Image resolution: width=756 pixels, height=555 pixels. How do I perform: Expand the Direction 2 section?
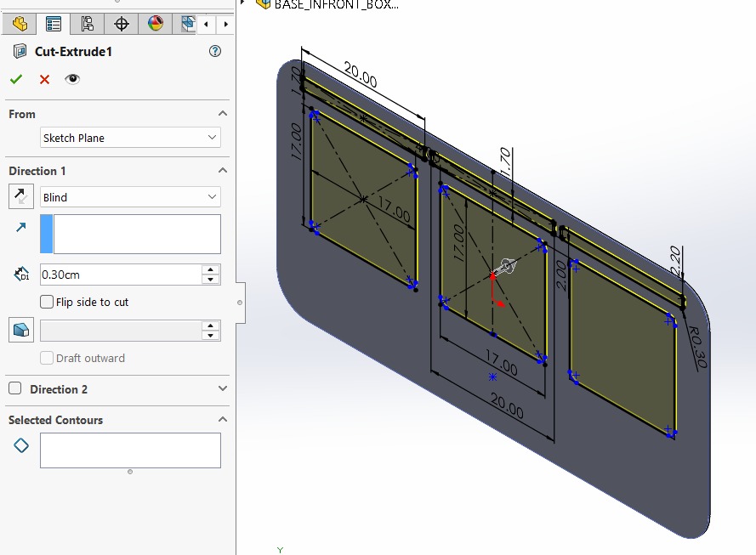coord(222,388)
